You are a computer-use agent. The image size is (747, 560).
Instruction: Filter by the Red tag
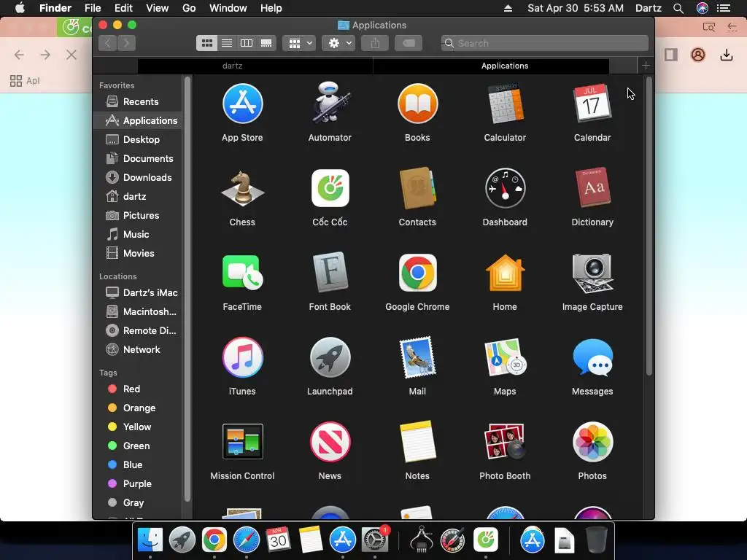pyautogui.click(x=138, y=389)
